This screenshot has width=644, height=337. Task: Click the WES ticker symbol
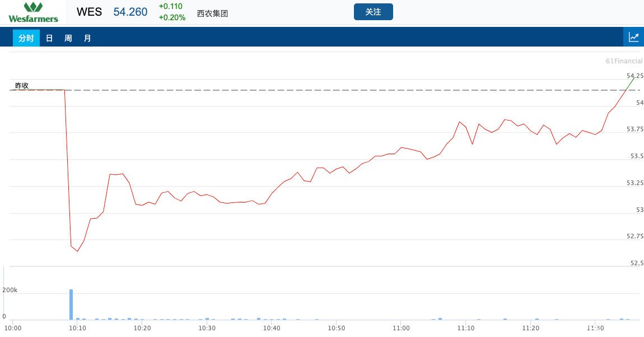[x=89, y=12]
